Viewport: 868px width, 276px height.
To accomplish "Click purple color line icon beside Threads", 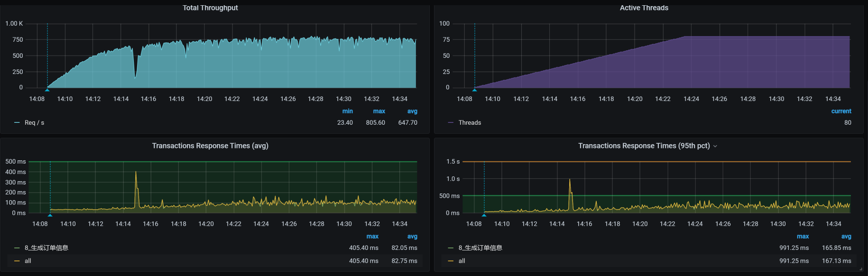I will 451,123.
